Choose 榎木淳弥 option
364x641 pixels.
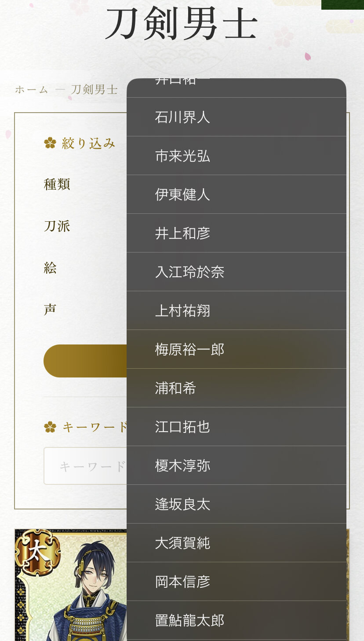click(237, 465)
